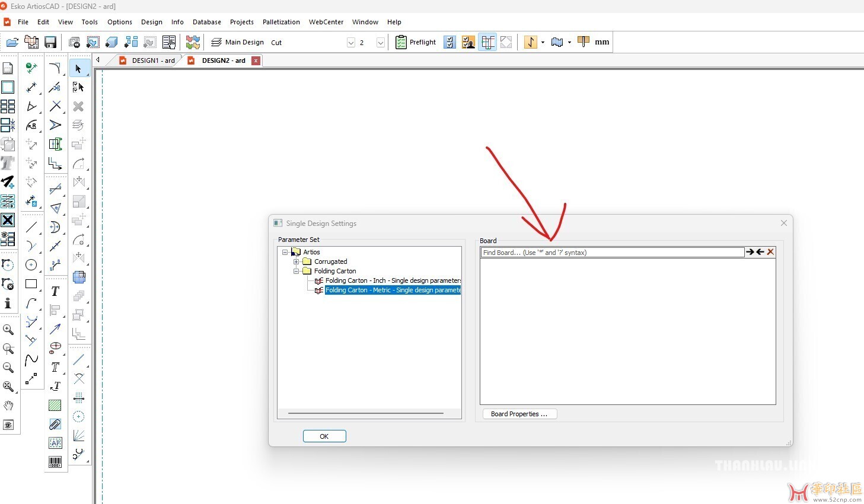This screenshot has width=864, height=504.
Task: Select the bold Text tool icon
Action: [55, 291]
